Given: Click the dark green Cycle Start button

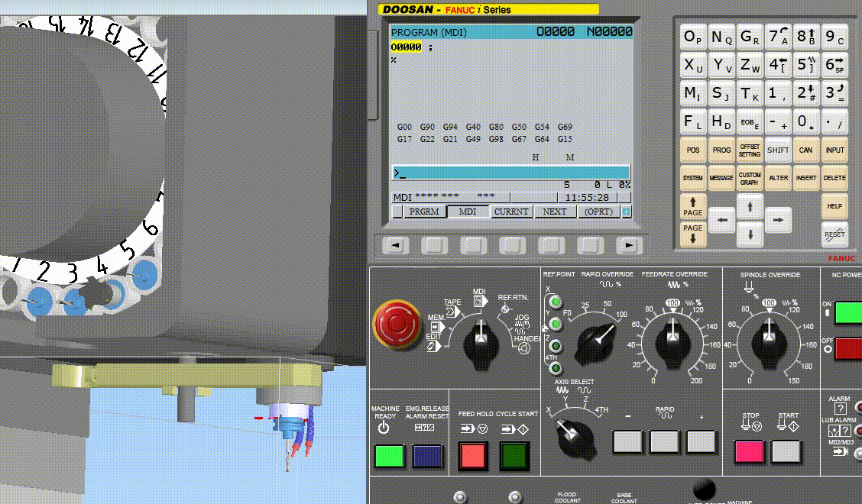Looking at the screenshot, I should point(514,456).
